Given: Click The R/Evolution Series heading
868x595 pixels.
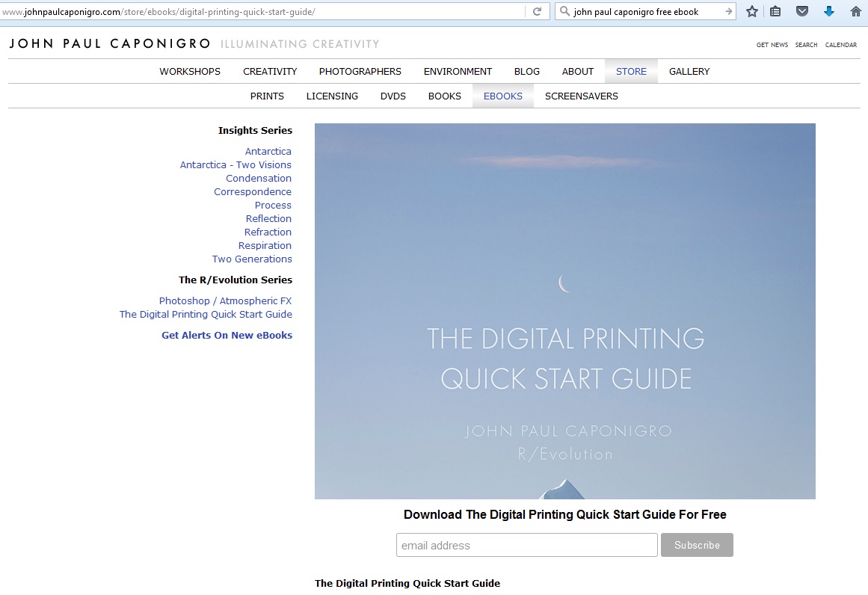Looking at the screenshot, I should click(236, 280).
